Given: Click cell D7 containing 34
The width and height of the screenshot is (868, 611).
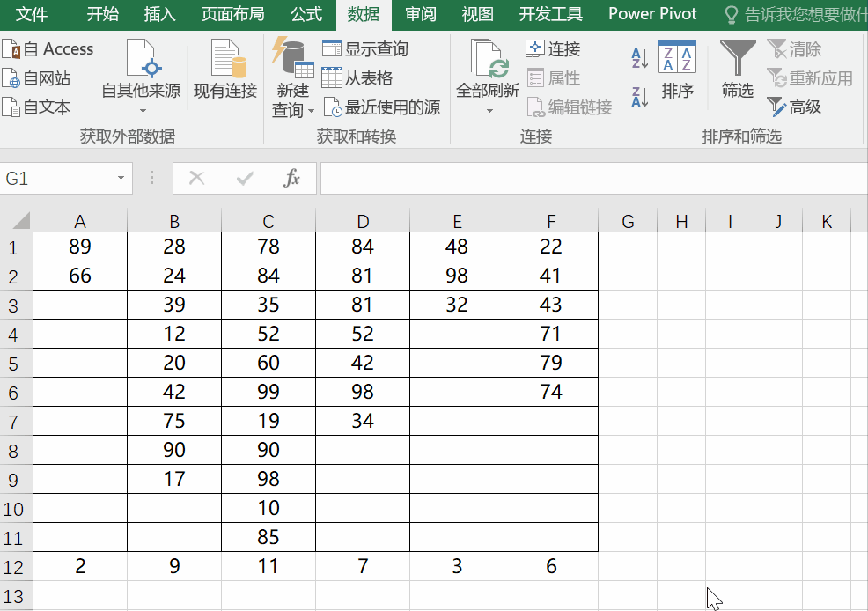Looking at the screenshot, I should pyautogui.click(x=363, y=421).
